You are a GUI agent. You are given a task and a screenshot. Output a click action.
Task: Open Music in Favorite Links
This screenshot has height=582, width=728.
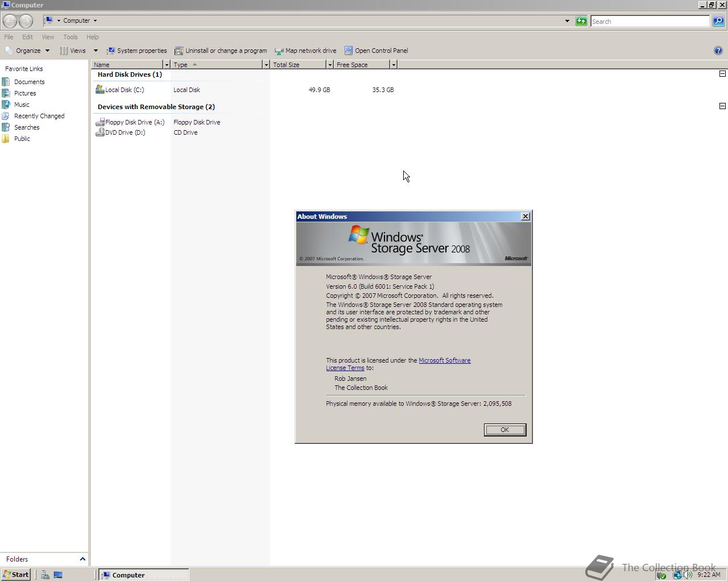point(22,105)
